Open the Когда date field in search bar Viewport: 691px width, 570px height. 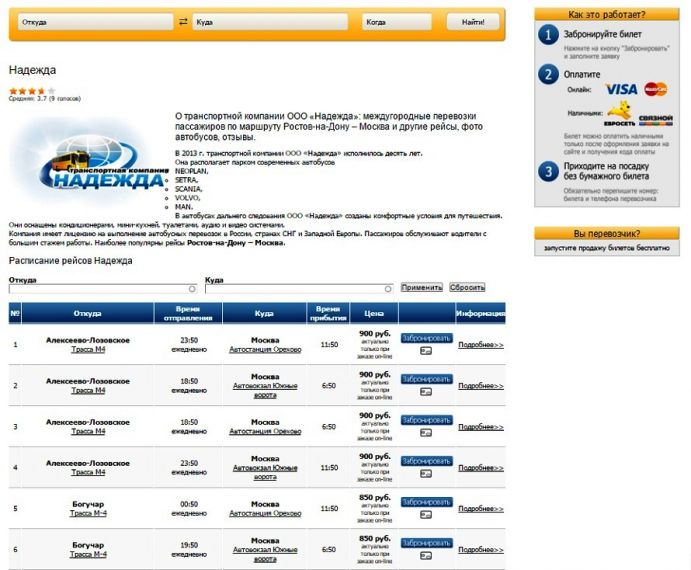(x=396, y=21)
